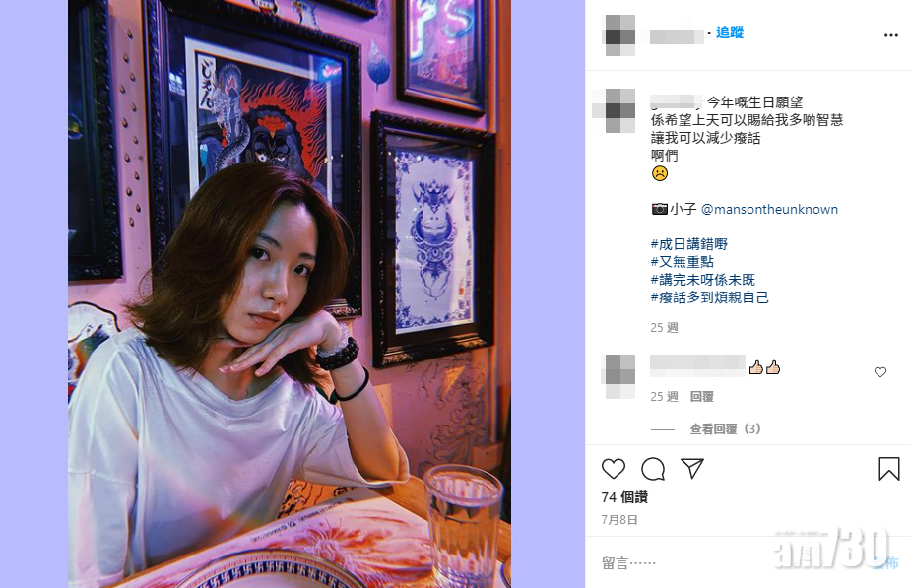Open hashtag #又無重點
Screen dimensions: 911x588
[x=683, y=261]
